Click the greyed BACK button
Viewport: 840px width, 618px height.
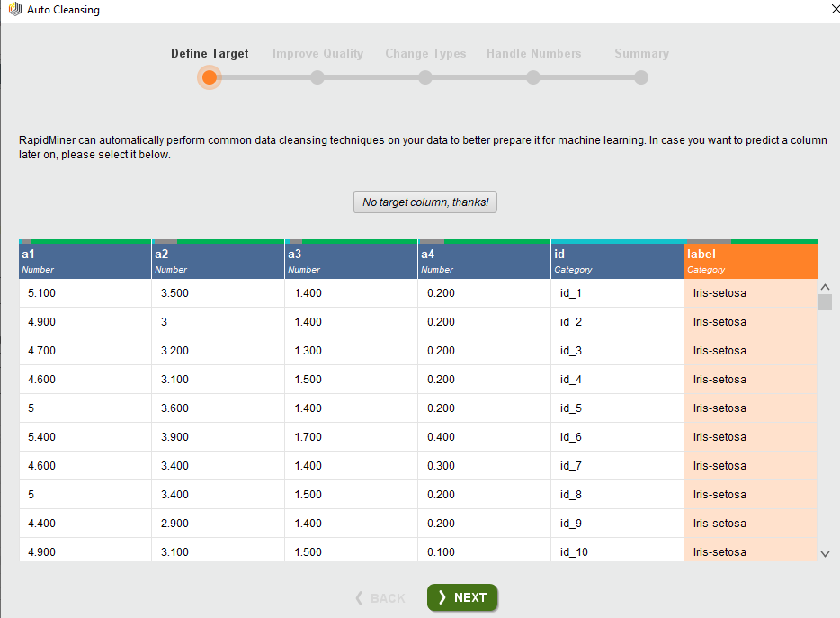380,597
